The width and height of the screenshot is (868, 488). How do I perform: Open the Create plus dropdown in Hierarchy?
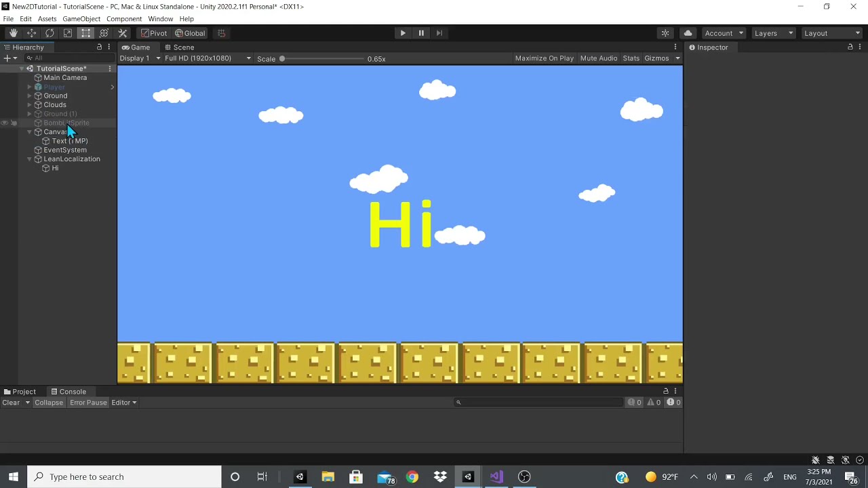(9, 58)
